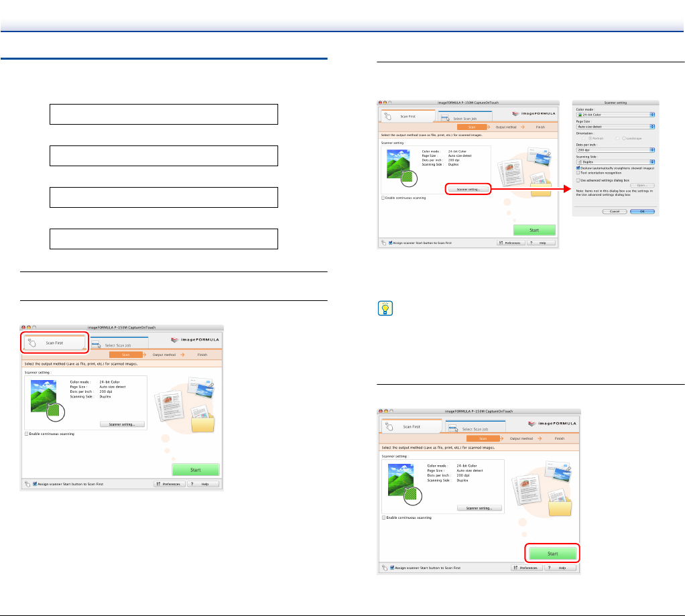Click Help question mark beside red-outlined Start button
The height and width of the screenshot is (616, 685).
click(x=553, y=567)
